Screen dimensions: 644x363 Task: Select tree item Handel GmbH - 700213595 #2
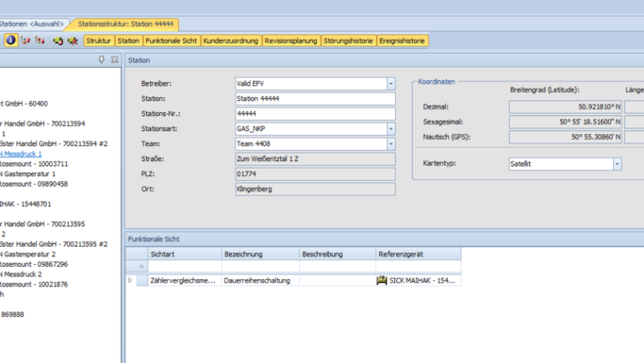click(x=54, y=244)
